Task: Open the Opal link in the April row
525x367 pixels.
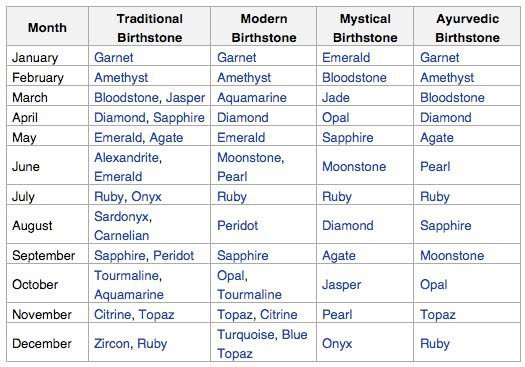Action: (335, 118)
